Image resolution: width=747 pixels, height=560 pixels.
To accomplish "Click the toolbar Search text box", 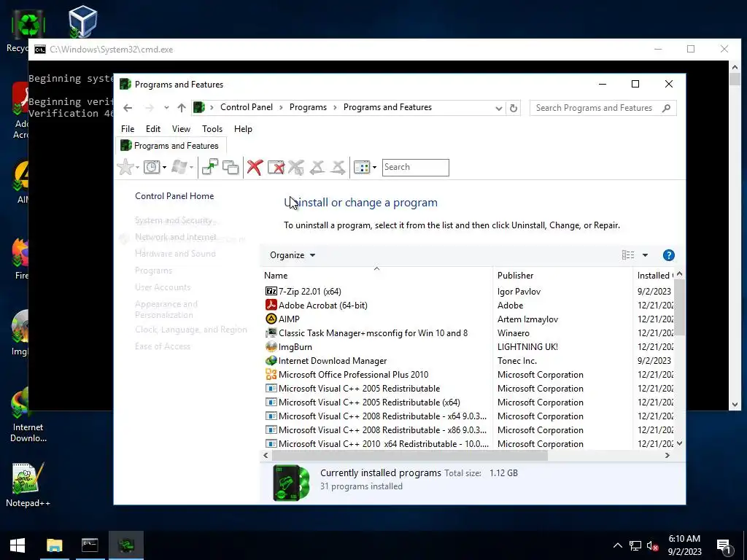I will coord(415,167).
